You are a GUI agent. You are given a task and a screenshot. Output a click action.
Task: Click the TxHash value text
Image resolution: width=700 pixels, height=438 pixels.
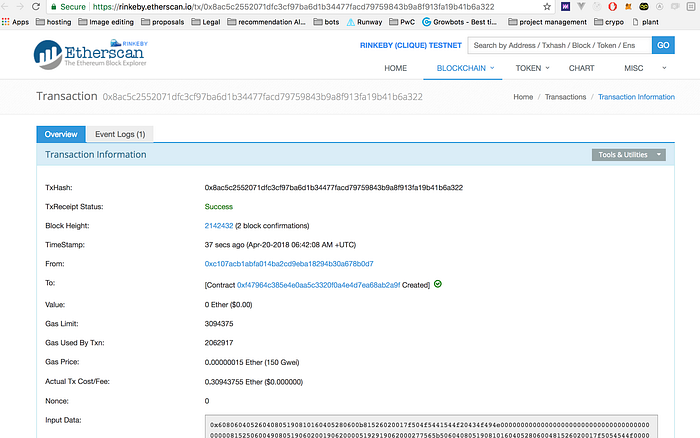pos(333,188)
